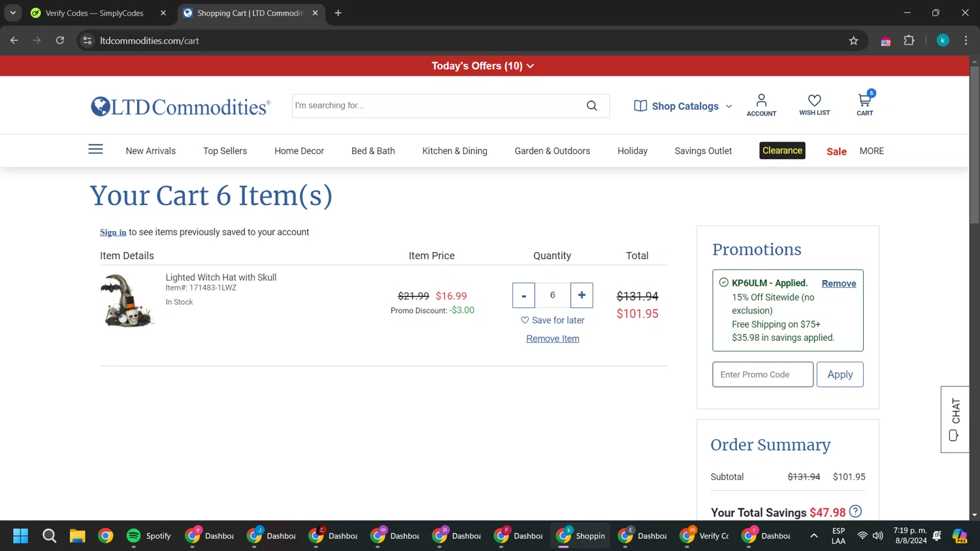
Task: Open Holiday menu
Action: [x=632, y=151]
